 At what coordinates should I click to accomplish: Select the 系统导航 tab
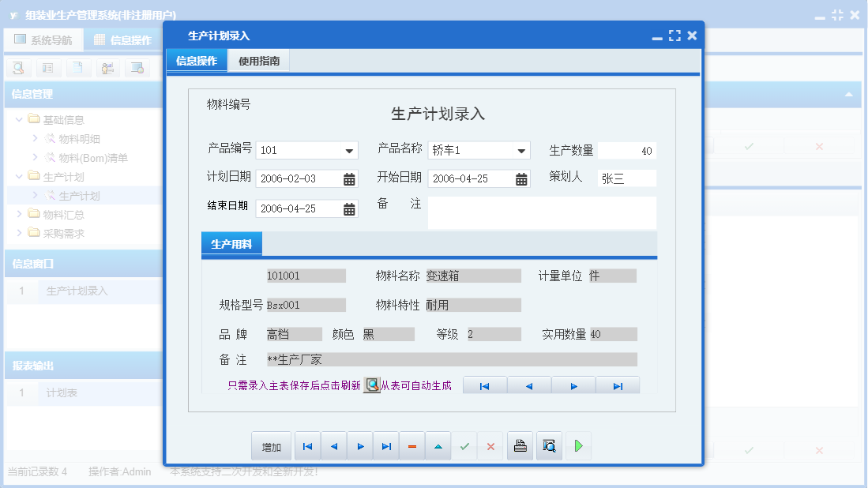pos(44,39)
